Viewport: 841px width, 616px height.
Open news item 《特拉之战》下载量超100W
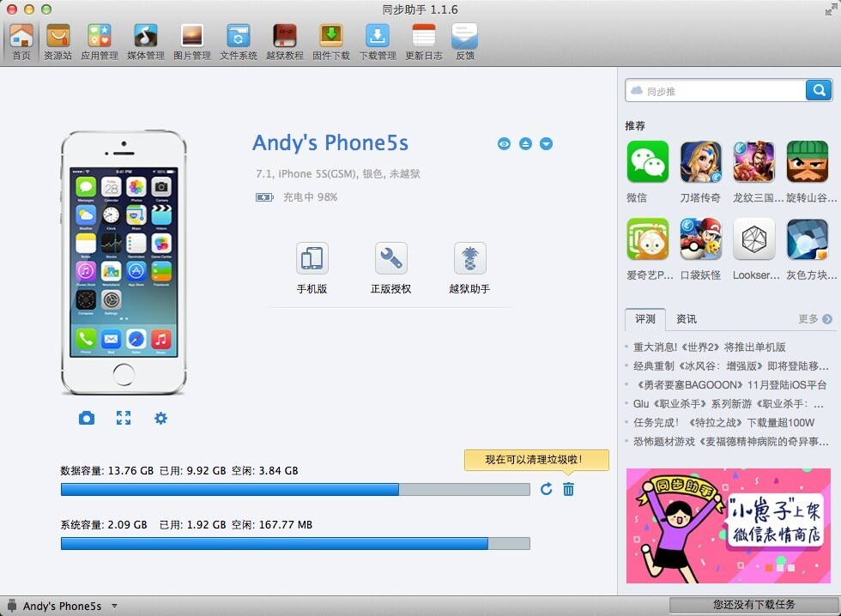(724, 422)
